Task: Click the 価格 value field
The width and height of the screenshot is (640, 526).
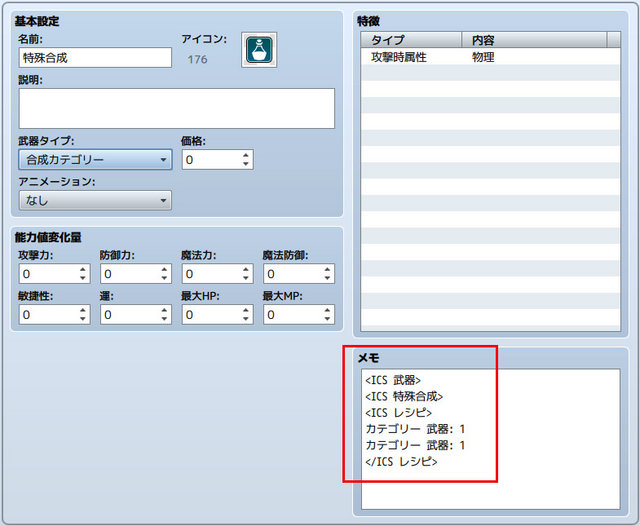Action: coord(211,160)
